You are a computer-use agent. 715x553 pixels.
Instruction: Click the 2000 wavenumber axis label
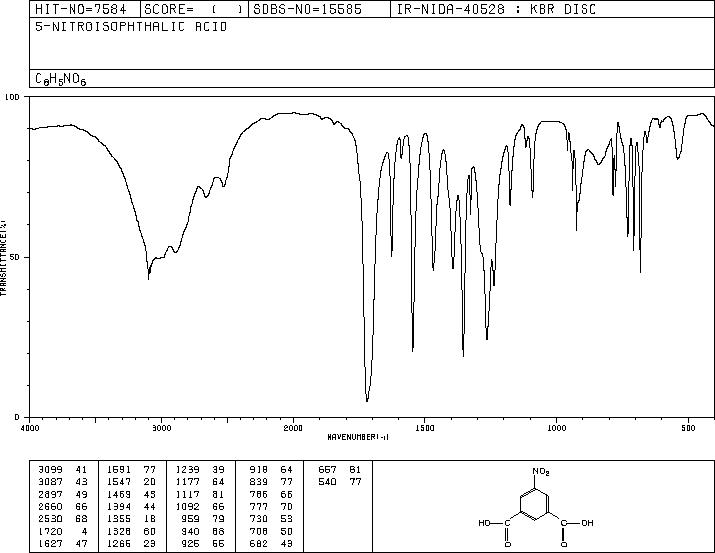coord(293,428)
